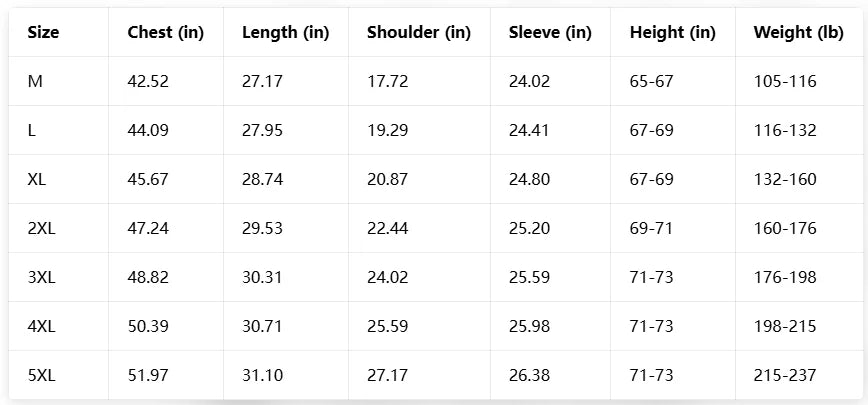Image resolution: width=868 pixels, height=405 pixels.
Task: Select the Sleeve (in) header
Action: click(x=550, y=32)
